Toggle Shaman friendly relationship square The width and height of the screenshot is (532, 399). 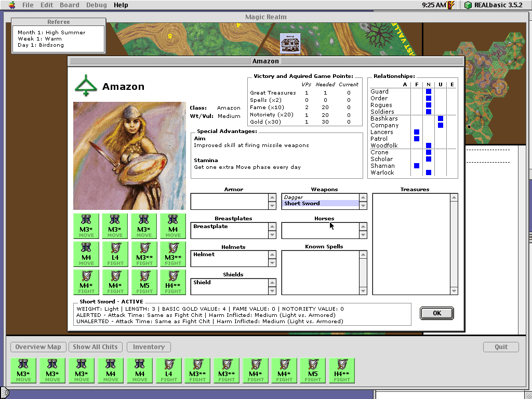[417, 166]
